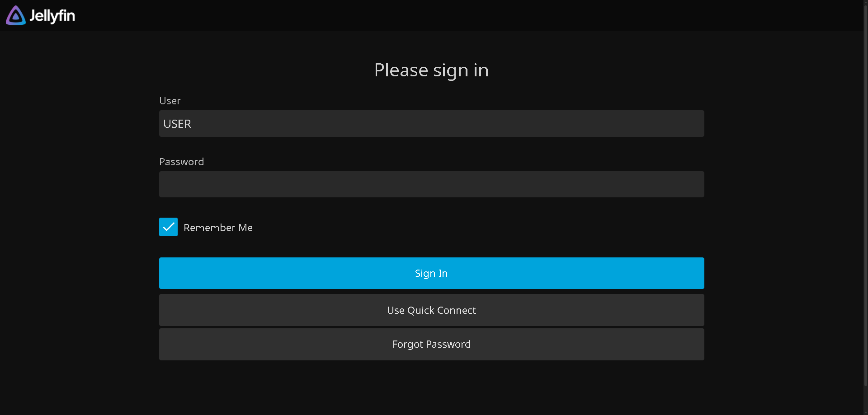
Task: Click the empty area below Forgot Password
Action: 431,388
